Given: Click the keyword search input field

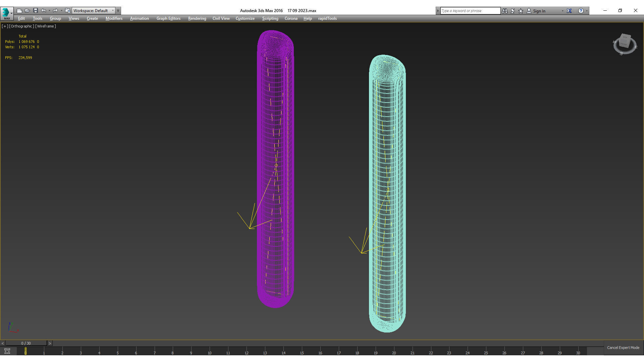Looking at the screenshot, I should pos(470,11).
